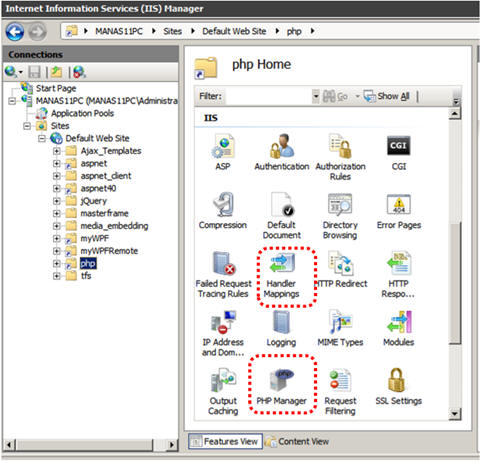This screenshot has width=480, height=462.
Task: Select Application Pools in the tree
Action: [82, 113]
